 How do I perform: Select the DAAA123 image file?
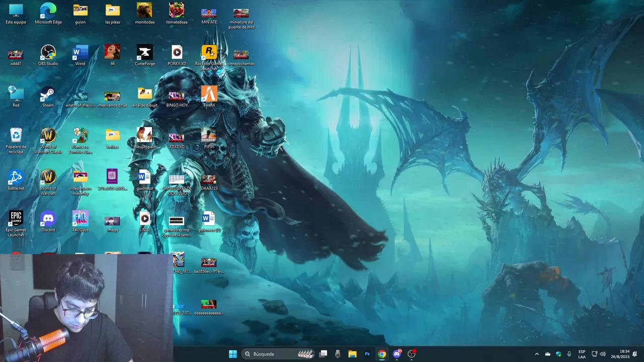click(x=209, y=183)
